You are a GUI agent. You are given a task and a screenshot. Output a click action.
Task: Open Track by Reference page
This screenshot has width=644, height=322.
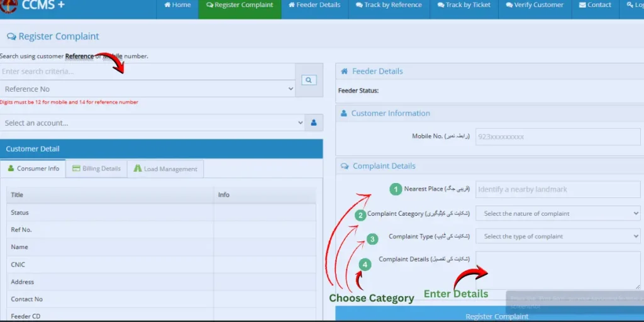389,5
